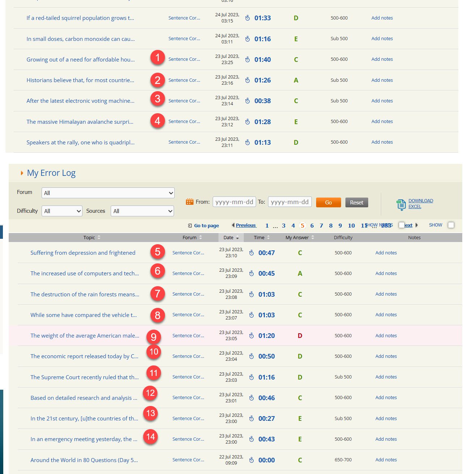
Task: Open 'The weight of the average American male' topic
Action: (85, 336)
